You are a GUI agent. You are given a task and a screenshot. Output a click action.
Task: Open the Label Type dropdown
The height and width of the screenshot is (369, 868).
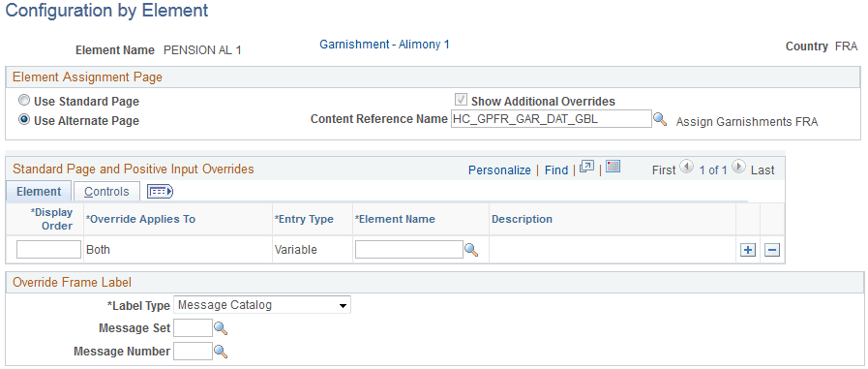262,305
